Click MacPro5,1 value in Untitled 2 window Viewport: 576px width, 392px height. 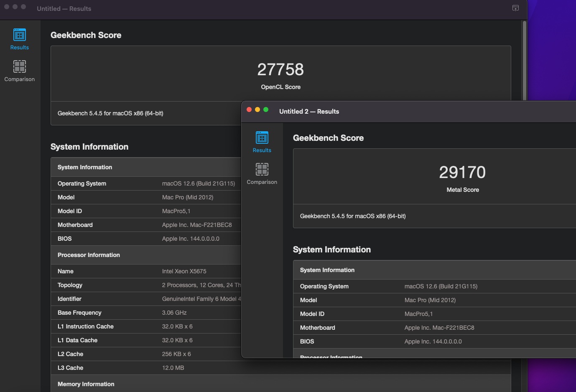pos(418,314)
